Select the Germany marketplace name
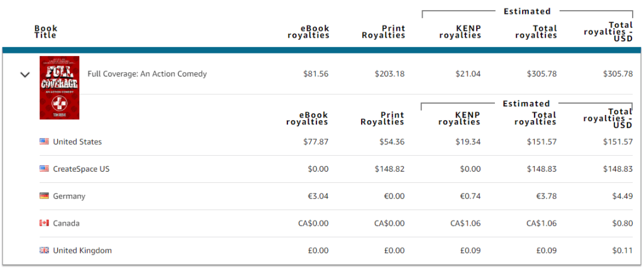644x269 pixels. click(69, 196)
